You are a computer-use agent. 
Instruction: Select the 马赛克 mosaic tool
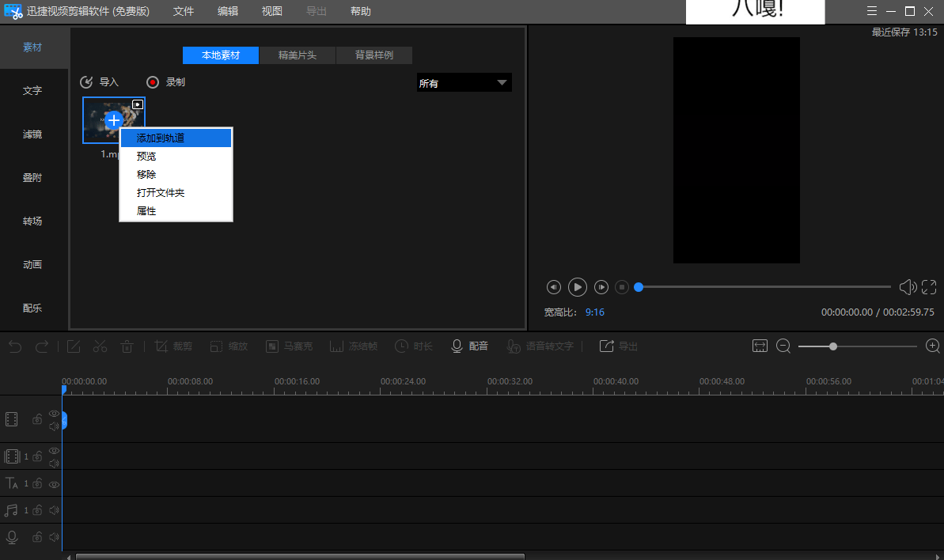pyautogui.click(x=290, y=346)
